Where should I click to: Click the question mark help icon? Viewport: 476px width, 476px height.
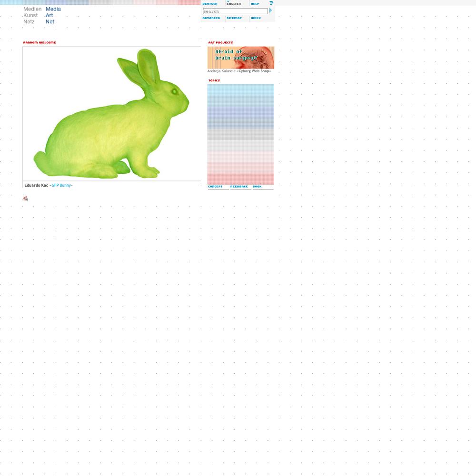click(271, 3)
